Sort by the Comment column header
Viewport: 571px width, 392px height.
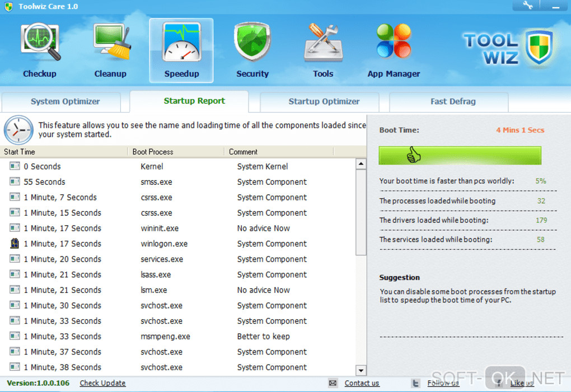pos(279,152)
